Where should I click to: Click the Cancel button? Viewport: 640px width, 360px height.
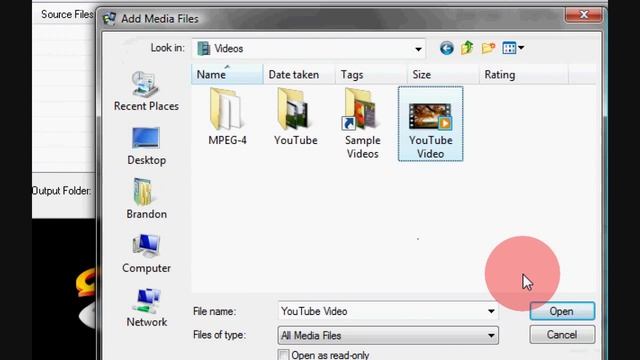pos(562,335)
